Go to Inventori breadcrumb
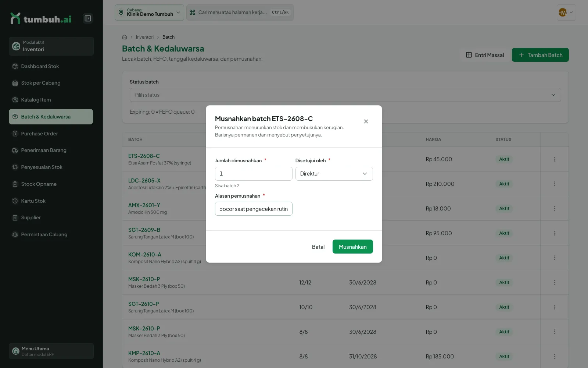 [145, 37]
